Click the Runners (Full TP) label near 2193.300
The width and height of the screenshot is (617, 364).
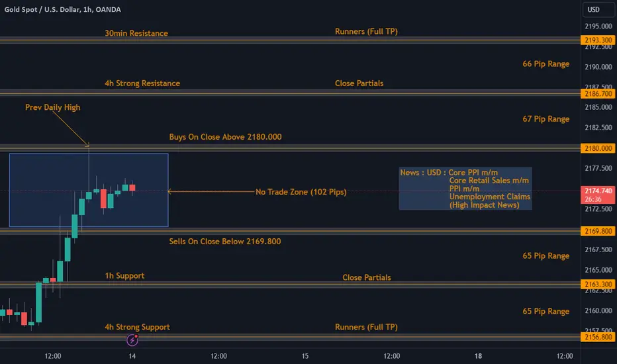(366, 32)
